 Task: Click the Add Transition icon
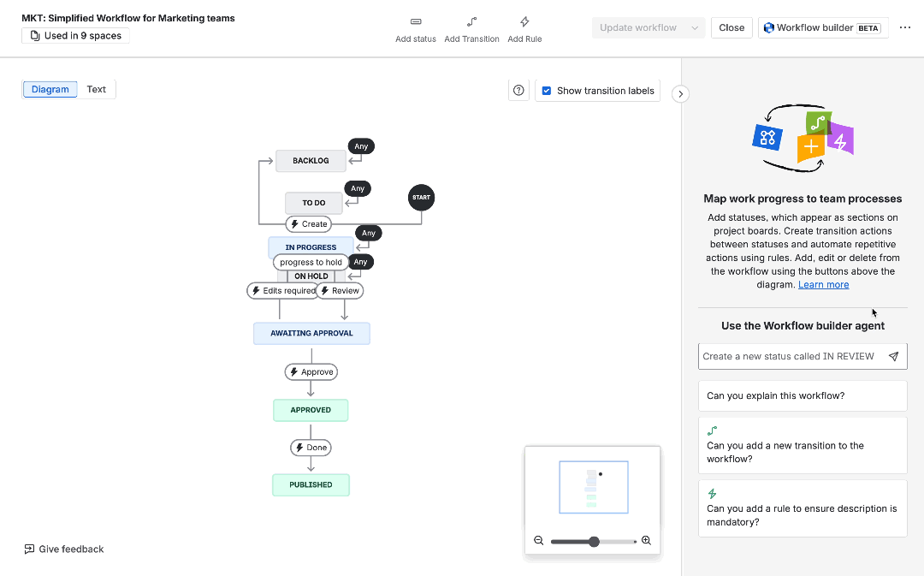(471, 21)
